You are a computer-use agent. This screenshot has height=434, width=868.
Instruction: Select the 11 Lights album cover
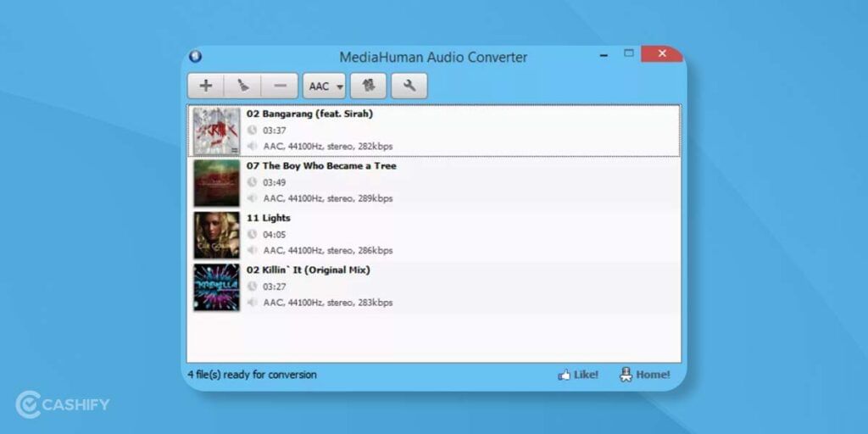[216, 235]
